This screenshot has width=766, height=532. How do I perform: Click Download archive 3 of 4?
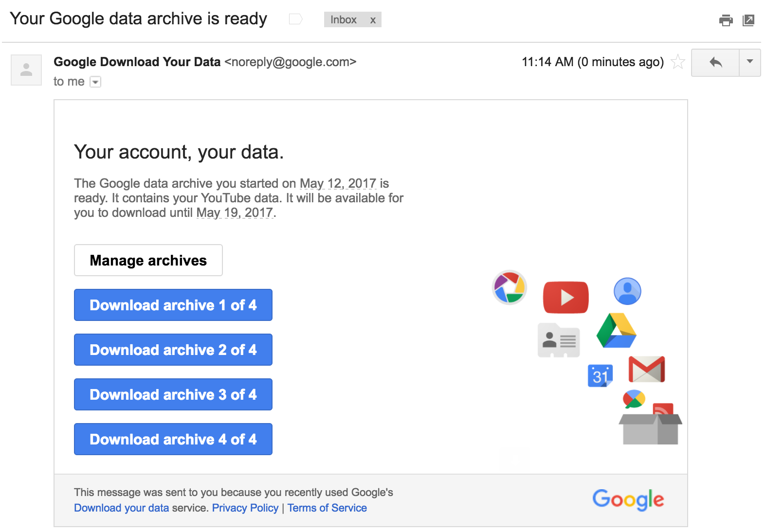click(x=173, y=394)
